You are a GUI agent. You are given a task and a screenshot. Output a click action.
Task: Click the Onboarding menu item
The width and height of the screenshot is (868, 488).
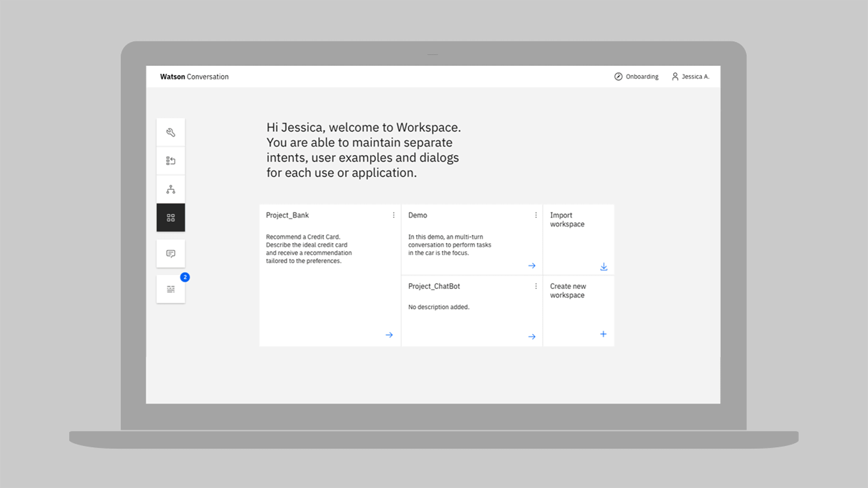642,76
